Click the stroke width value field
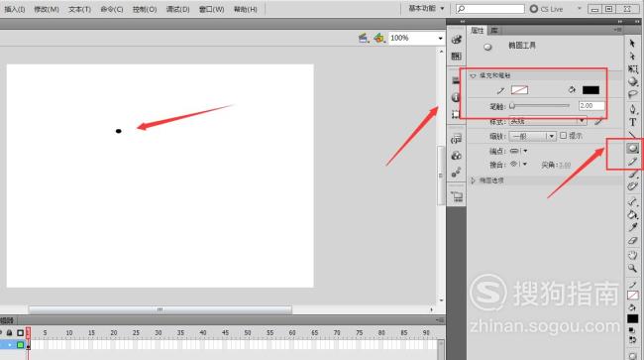644x360 pixels. pos(591,106)
